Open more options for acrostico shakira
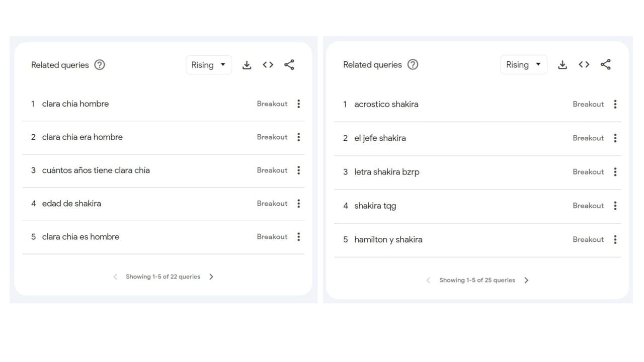 615,104
